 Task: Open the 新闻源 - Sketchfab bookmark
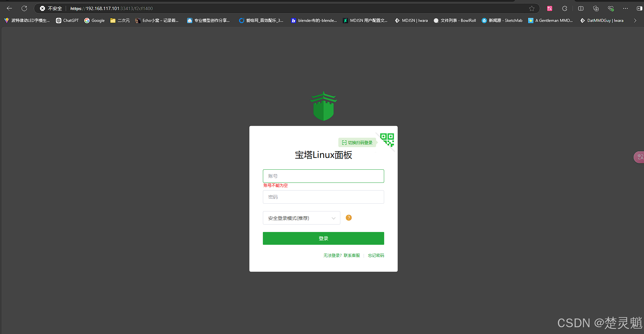pyautogui.click(x=502, y=21)
